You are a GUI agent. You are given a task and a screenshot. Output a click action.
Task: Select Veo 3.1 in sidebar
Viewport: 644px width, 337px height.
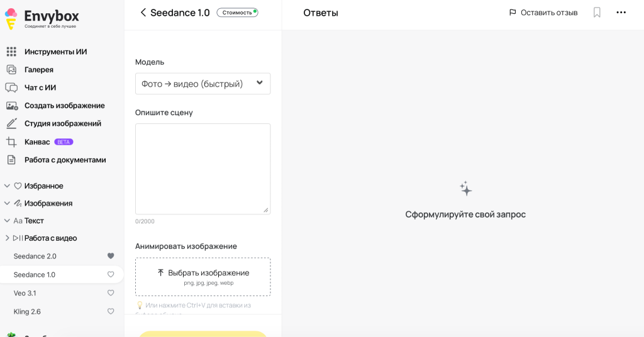point(25,293)
